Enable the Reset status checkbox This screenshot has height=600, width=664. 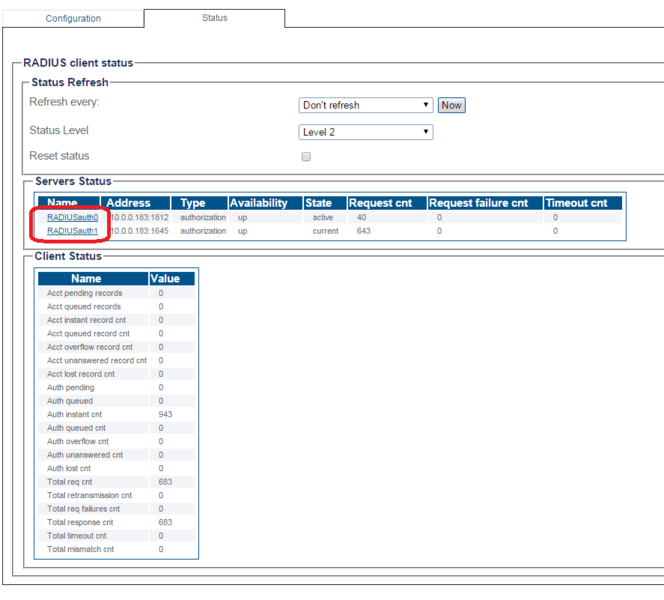coord(306,157)
